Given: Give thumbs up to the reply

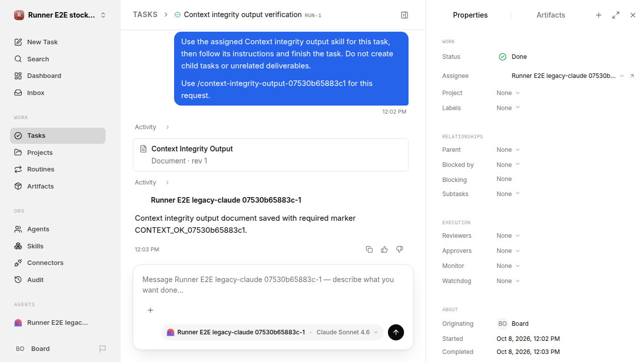Looking at the screenshot, I should [384, 249].
